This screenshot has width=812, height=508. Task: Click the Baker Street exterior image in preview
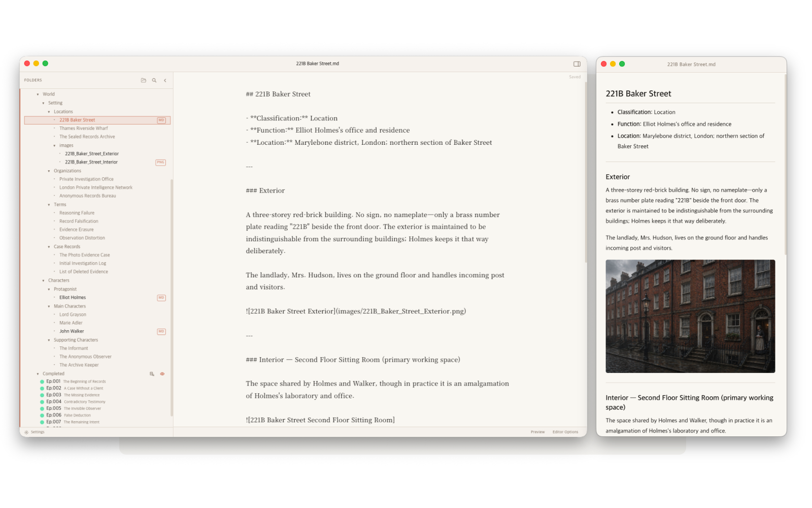point(690,316)
